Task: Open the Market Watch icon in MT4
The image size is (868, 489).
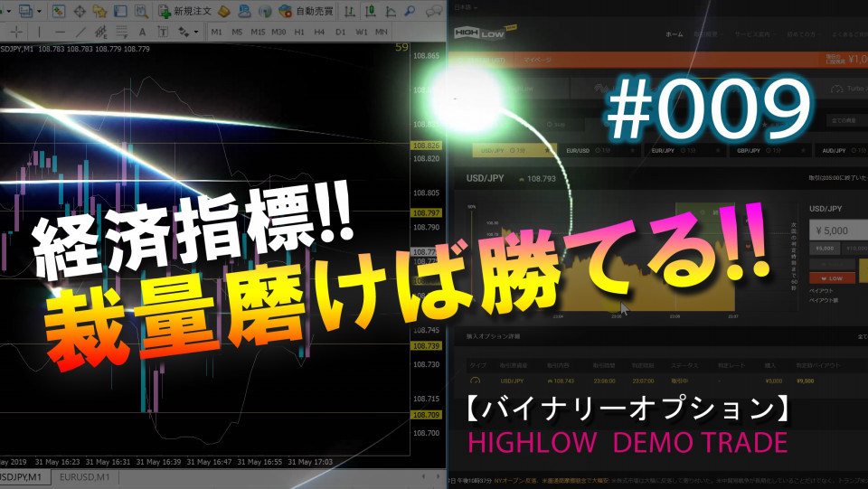Action: pos(59,11)
